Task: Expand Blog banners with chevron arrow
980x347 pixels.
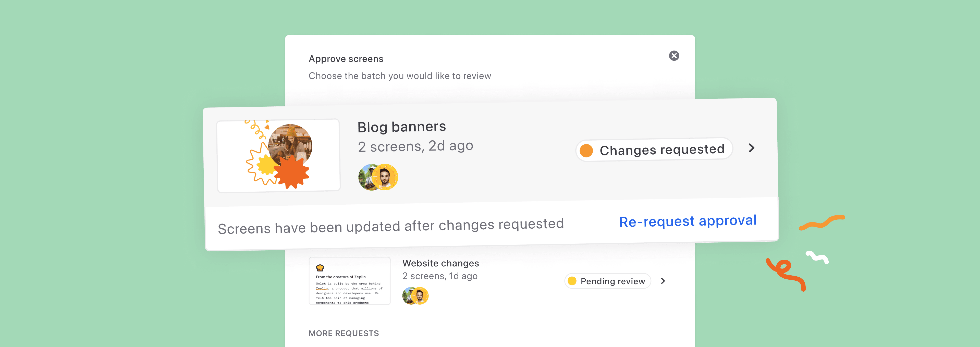Action: pos(751,148)
